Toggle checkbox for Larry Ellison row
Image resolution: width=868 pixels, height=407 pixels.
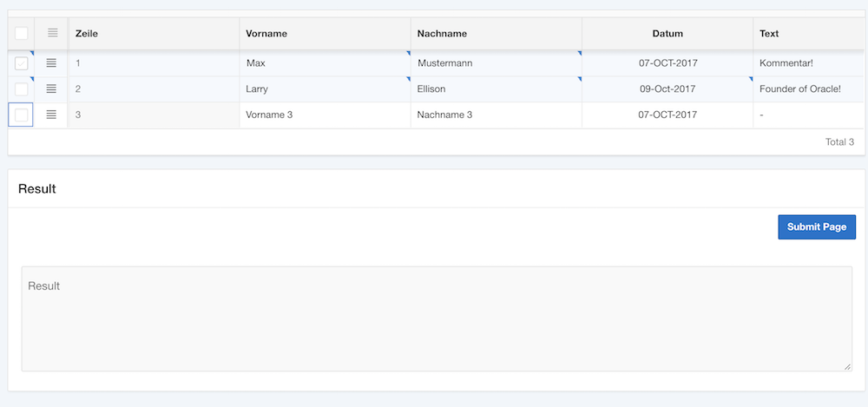tap(22, 89)
